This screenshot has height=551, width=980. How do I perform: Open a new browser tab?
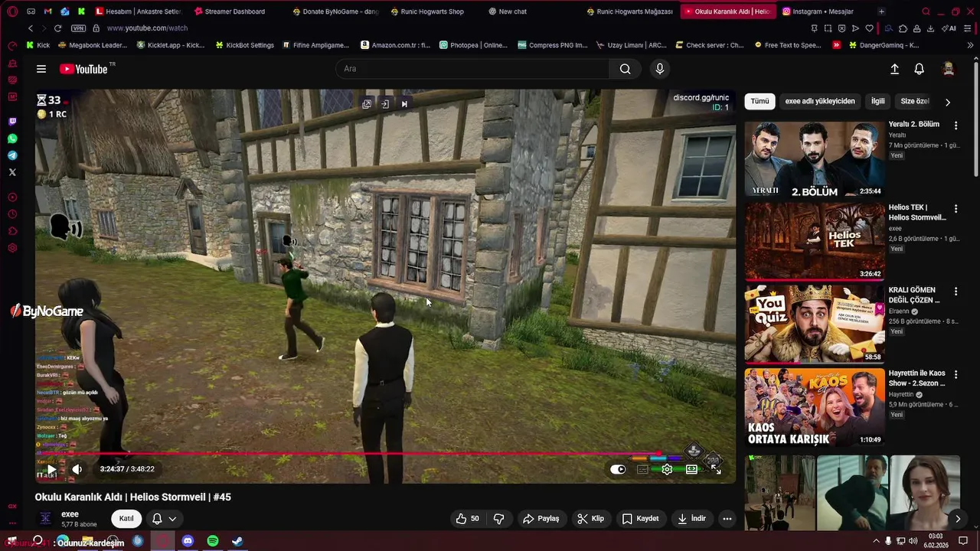(x=881, y=11)
